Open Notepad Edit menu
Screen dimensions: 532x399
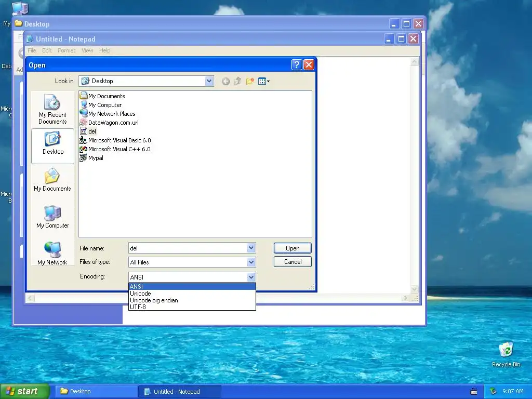pos(47,50)
